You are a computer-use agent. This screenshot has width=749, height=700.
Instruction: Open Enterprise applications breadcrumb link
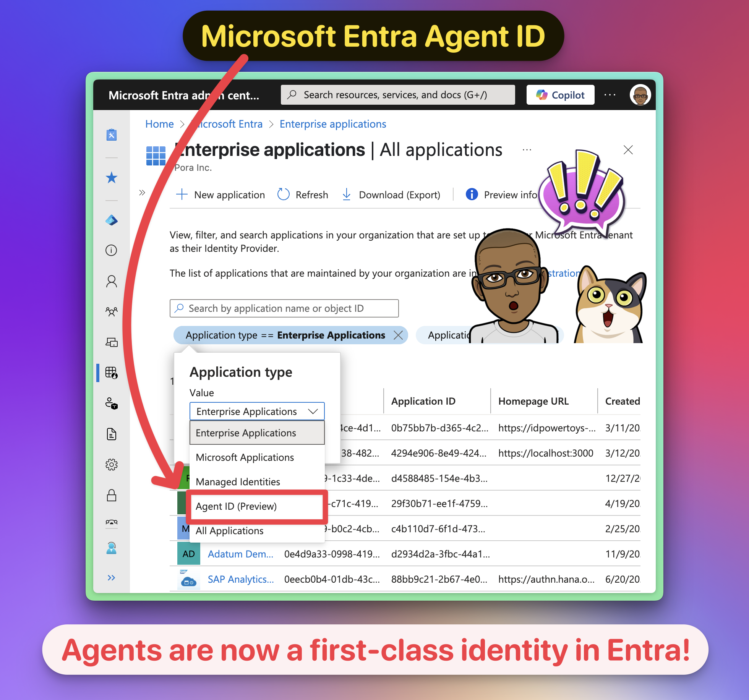click(332, 124)
